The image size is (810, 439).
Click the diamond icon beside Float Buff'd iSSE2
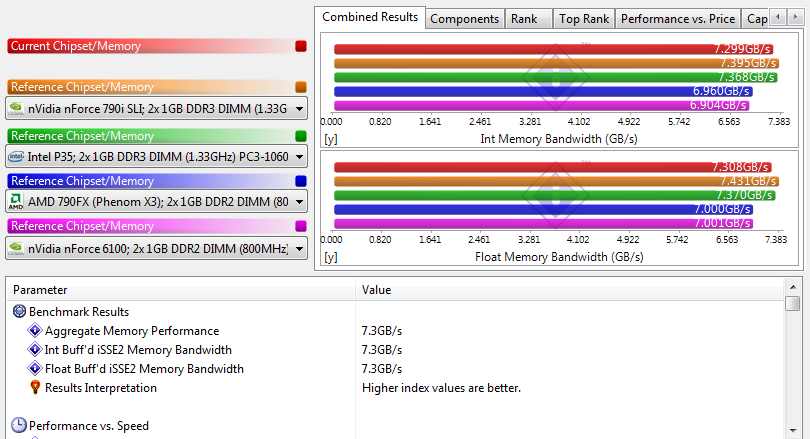[35, 368]
